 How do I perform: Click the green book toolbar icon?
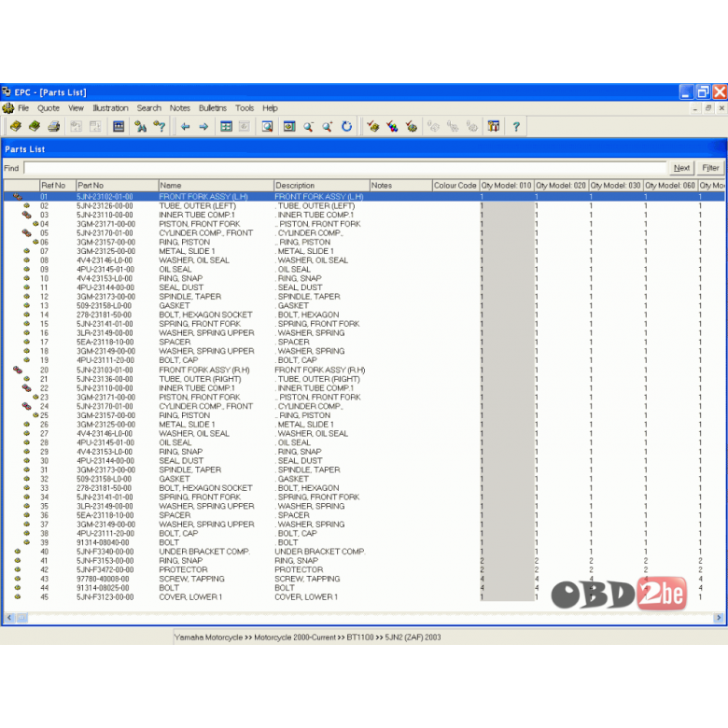click(x=35, y=126)
